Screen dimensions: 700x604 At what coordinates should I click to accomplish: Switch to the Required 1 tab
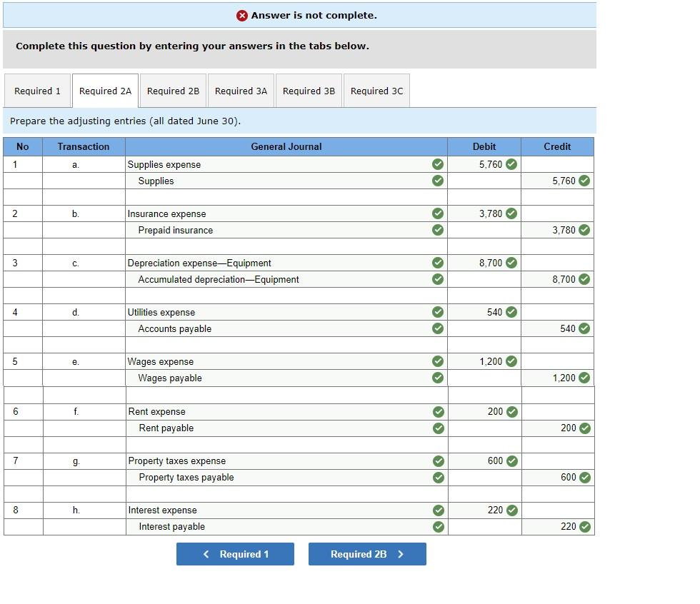tap(37, 91)
